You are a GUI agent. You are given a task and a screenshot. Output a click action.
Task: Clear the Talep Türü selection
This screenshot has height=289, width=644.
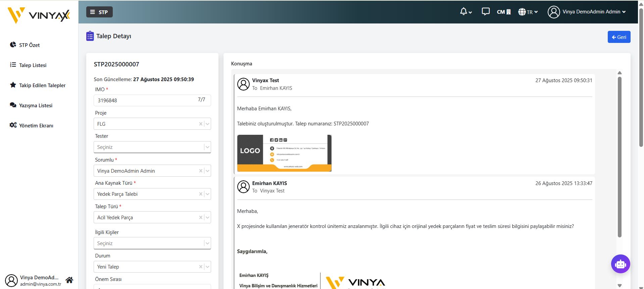click(201, 218)
